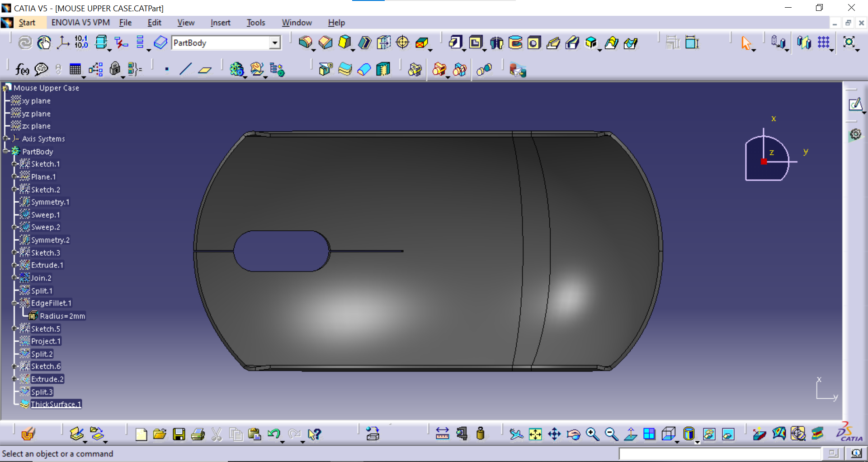Select the Rotate view icon
Screen dimensions: 868x462
573,434
